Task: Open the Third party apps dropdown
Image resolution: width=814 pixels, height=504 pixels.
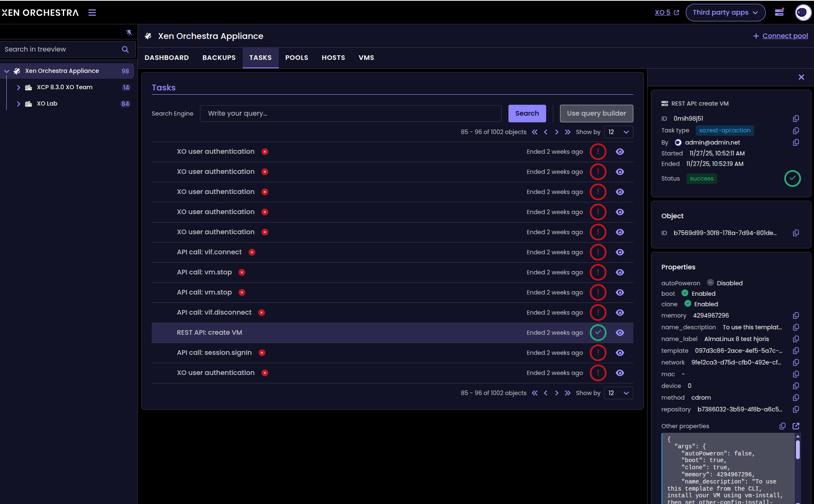Action: [725, 13]
